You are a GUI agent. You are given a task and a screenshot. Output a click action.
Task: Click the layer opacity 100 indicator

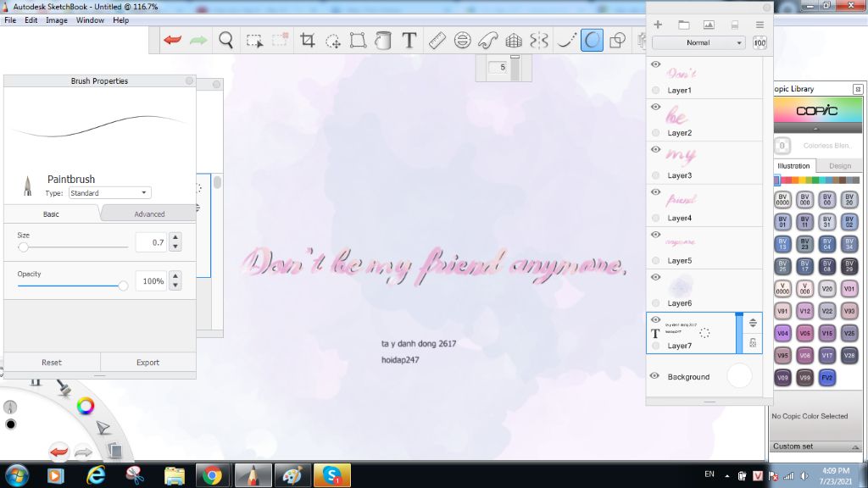coord(759,42)
